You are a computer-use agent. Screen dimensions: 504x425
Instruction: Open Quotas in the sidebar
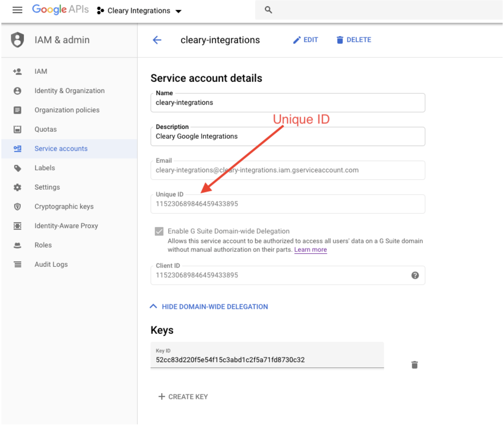46,129
